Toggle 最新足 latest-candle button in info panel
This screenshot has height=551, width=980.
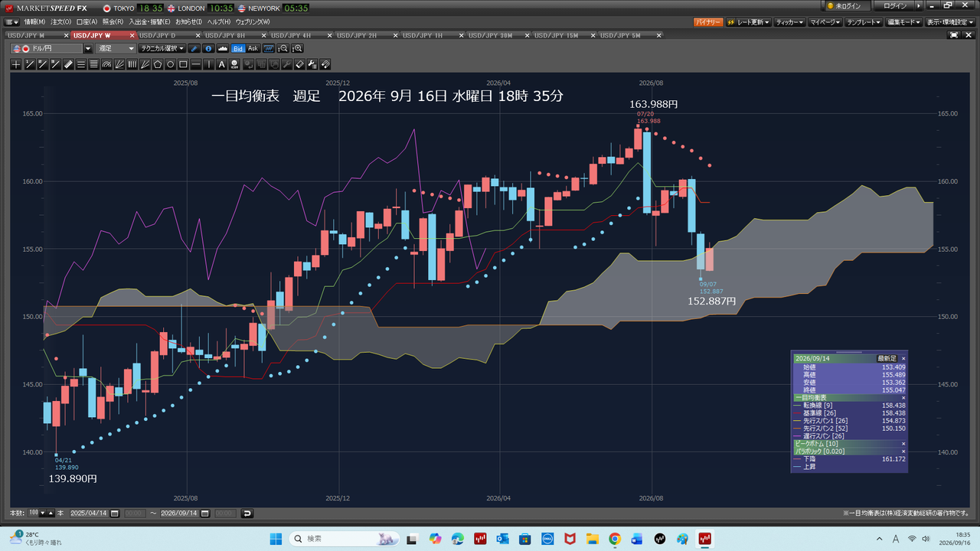point(887,358)
